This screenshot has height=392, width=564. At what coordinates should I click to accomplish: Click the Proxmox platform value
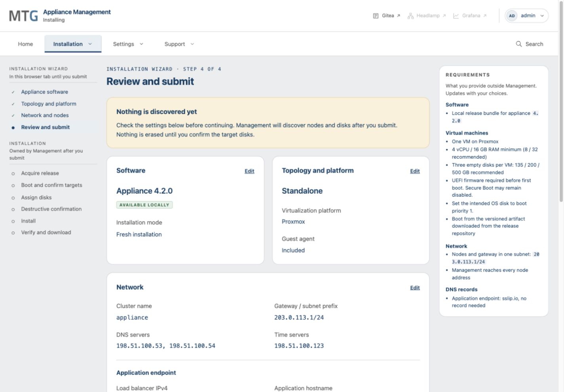pyautogui.click(x=293, y=222)
